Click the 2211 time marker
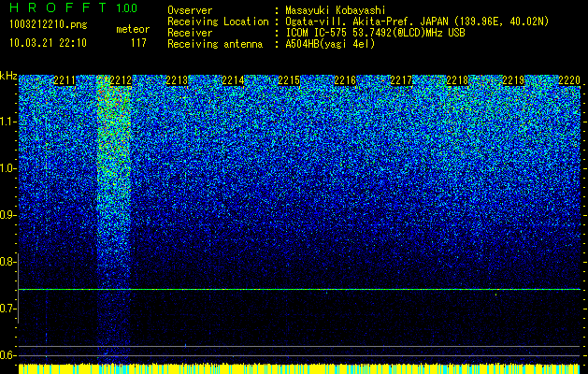 tap(65, 80)
